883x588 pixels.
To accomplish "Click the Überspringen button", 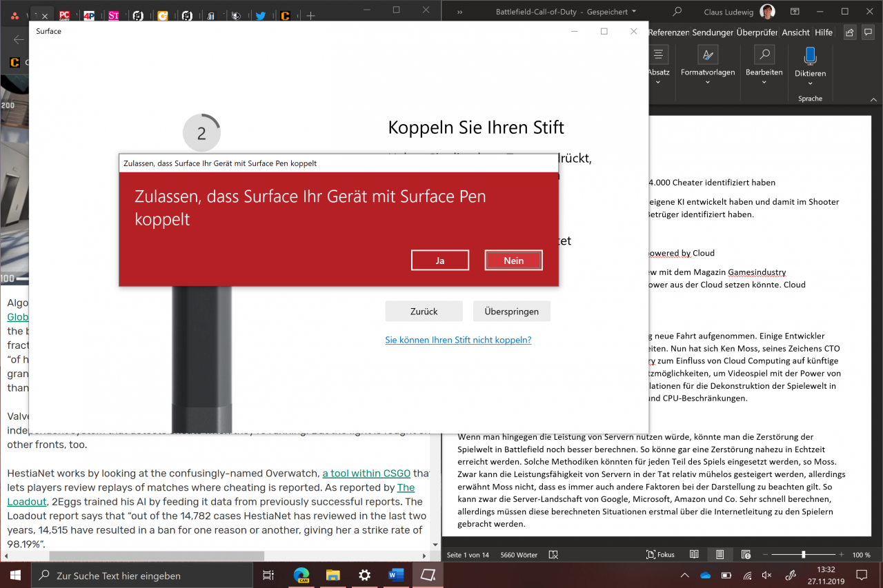I will point(512,311).
